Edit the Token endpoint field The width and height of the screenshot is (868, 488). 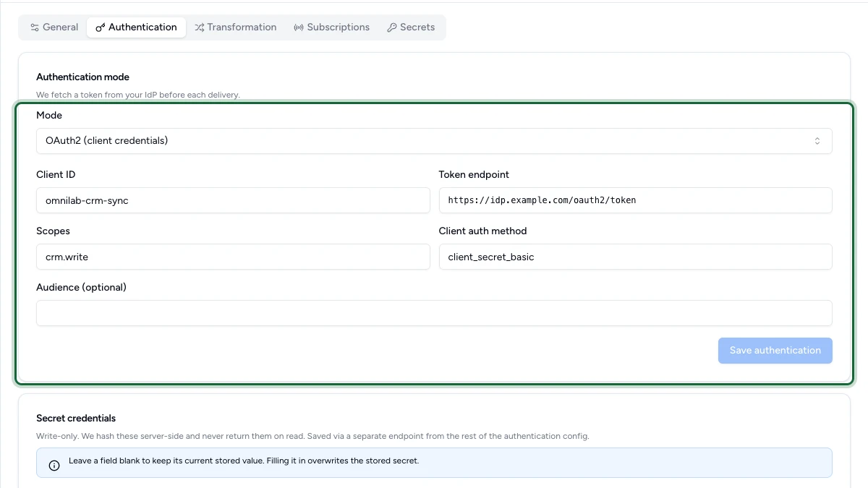636,200
